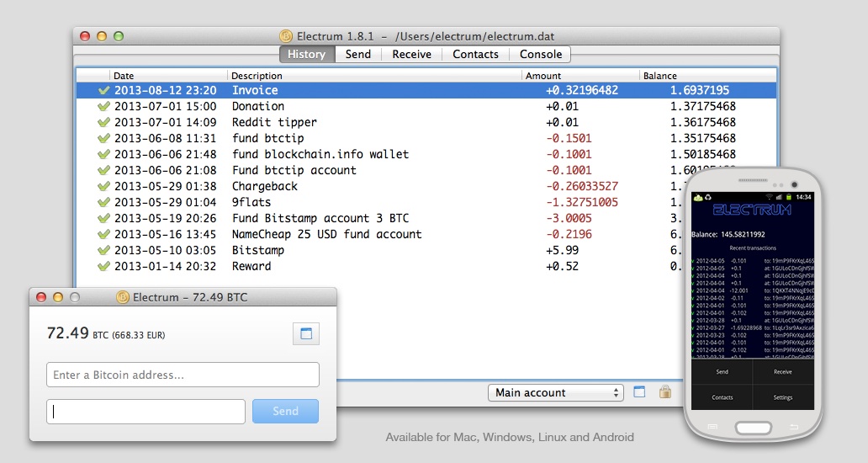Select 'fund blockchain.info wallet' entry
The image size is (868, 463).
point(320,155)
